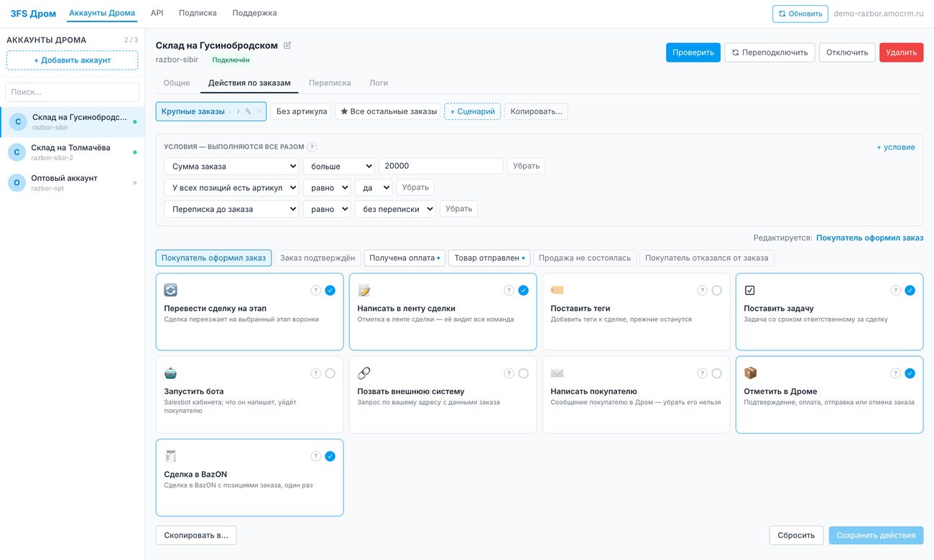Click the + условие link
This screenshot has width=934, height=560.
[896, 147]
